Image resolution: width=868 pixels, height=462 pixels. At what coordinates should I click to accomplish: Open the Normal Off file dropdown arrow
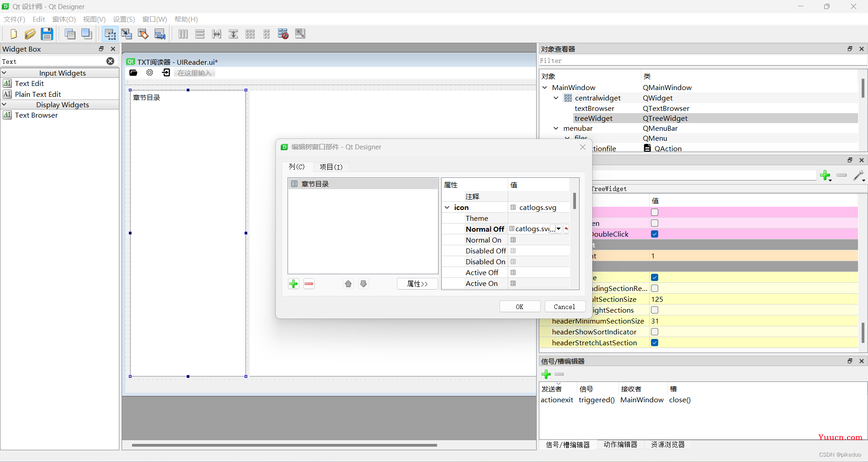(559, 229)
